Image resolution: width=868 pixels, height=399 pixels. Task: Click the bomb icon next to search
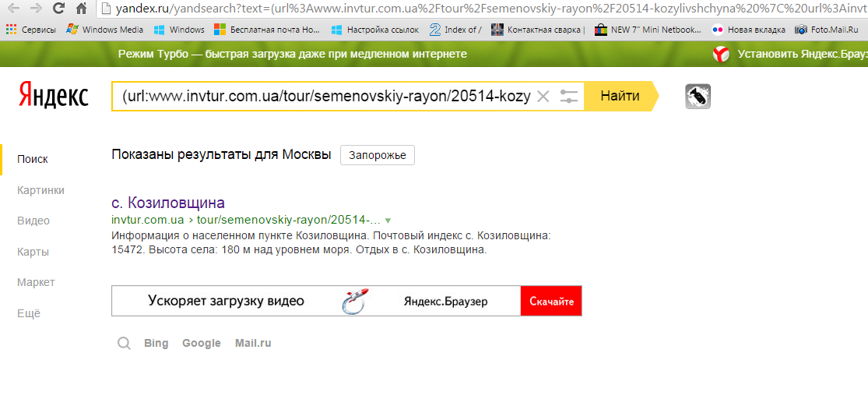698,97
